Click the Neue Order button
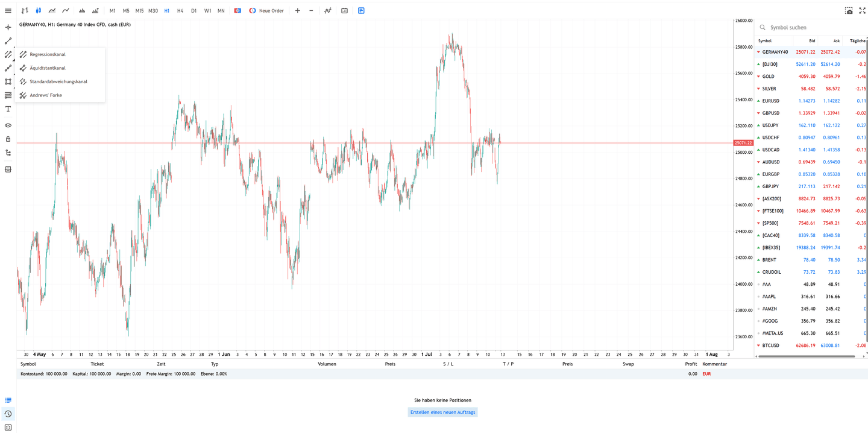 (x=266, y=11)
